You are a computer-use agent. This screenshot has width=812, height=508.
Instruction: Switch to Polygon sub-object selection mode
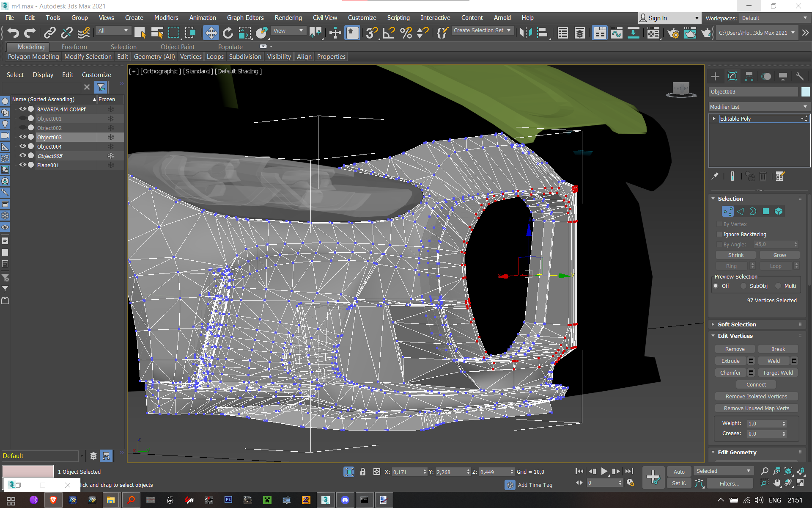[765, 211]
